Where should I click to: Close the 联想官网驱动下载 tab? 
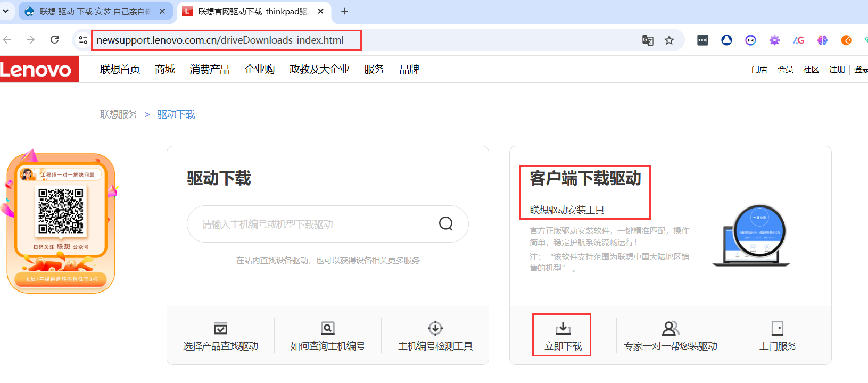pos(320,11)
